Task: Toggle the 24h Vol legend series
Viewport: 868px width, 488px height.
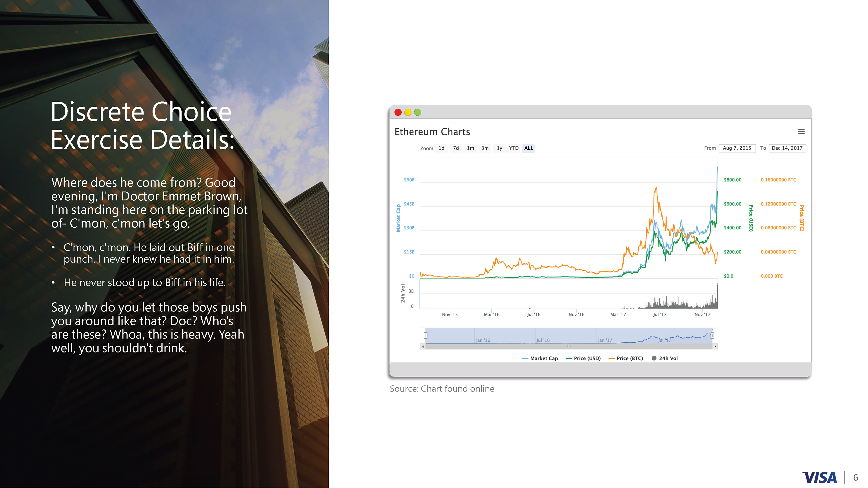Action: (x=665, y=358)
